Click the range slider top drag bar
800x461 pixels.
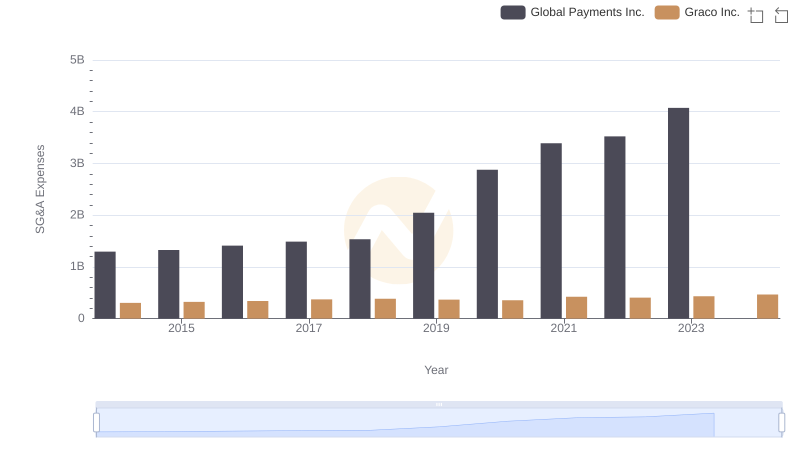pyautogui.click(x=438, y=404)
